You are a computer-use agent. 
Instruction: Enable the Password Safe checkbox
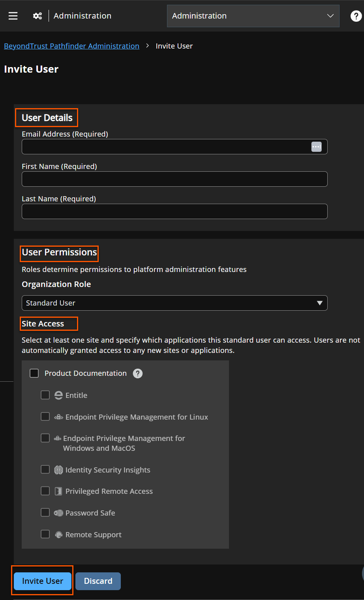tap(45, 512)
